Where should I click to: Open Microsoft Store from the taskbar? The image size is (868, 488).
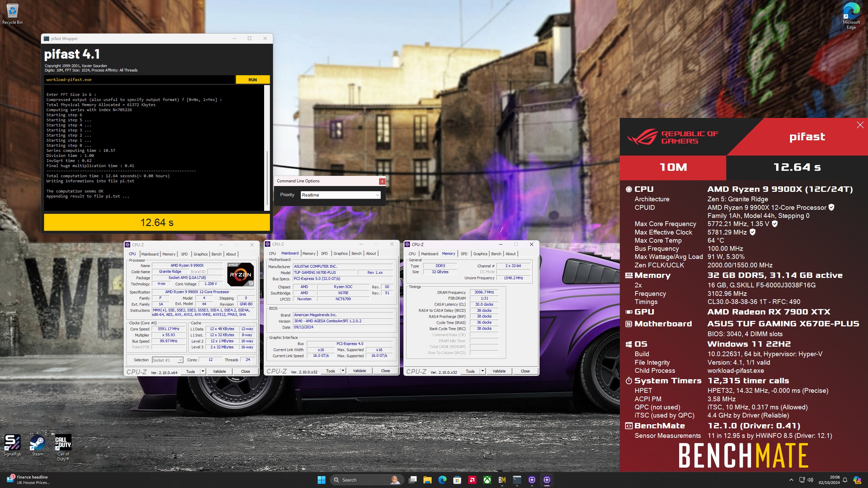457,480
